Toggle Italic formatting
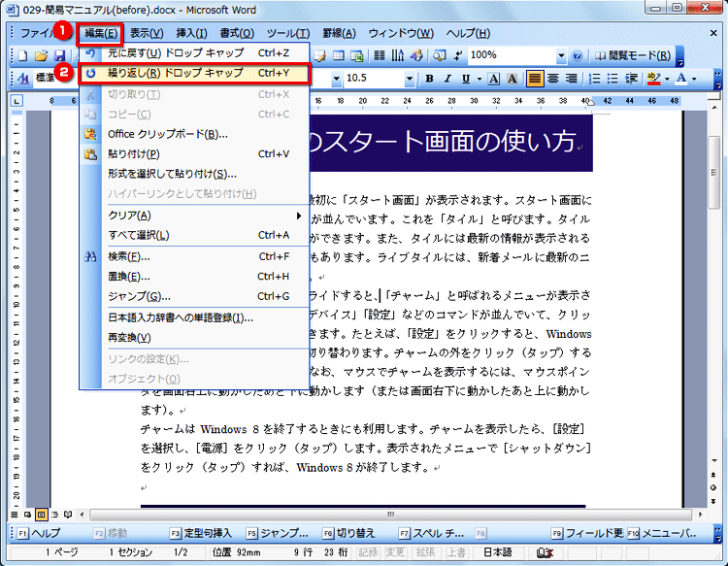728x566 pixels. (x=447, y=79)
